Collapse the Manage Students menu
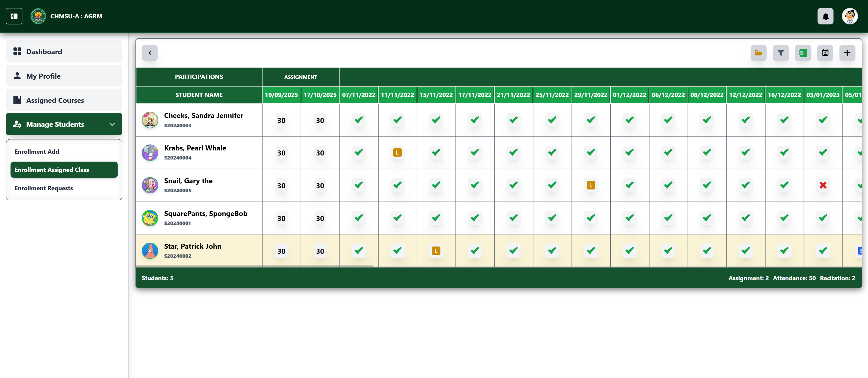 point(64,124)
